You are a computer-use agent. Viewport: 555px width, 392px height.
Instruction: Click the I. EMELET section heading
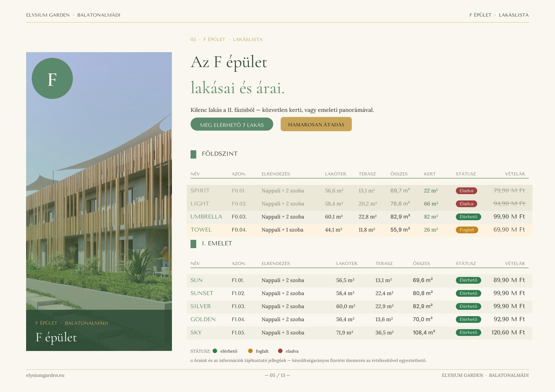click(x=217, y=243)
